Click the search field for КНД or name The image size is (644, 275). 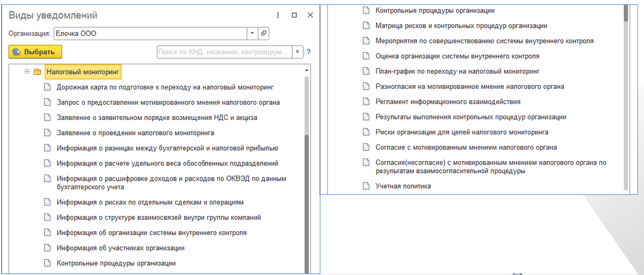(224, 52)
